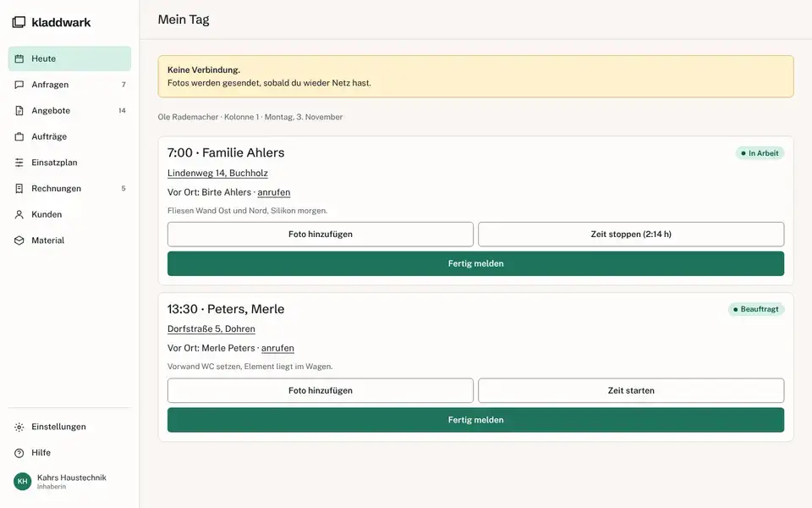The height and width of the screenshot is (508, 812).
Task: Click the In Arbeit status badge
Action: [x=760, y=153]
